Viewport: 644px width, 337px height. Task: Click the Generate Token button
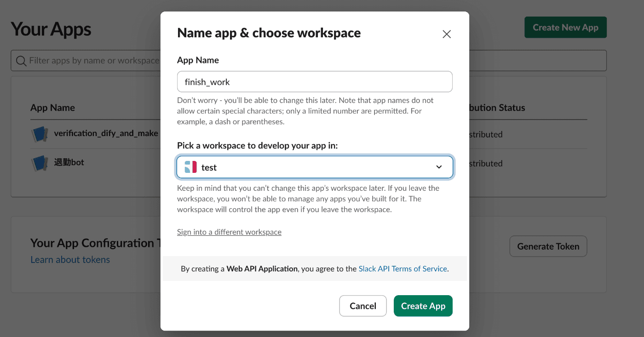tap(548, 246)
